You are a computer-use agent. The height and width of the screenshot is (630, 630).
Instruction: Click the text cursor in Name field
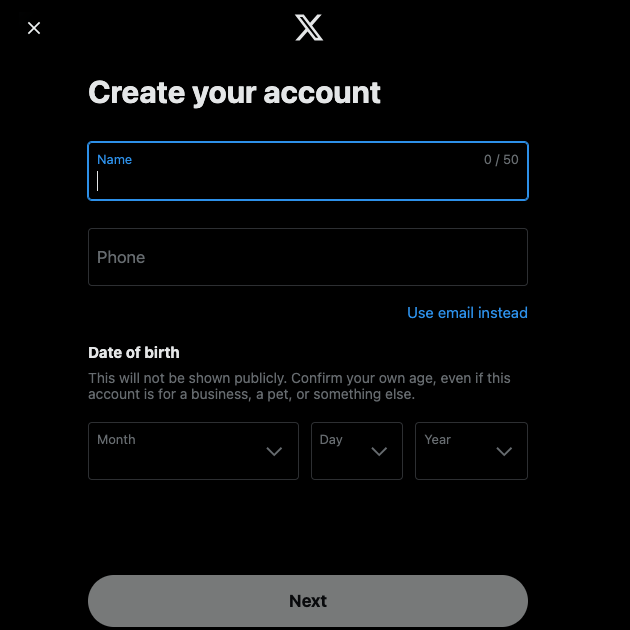98,181
